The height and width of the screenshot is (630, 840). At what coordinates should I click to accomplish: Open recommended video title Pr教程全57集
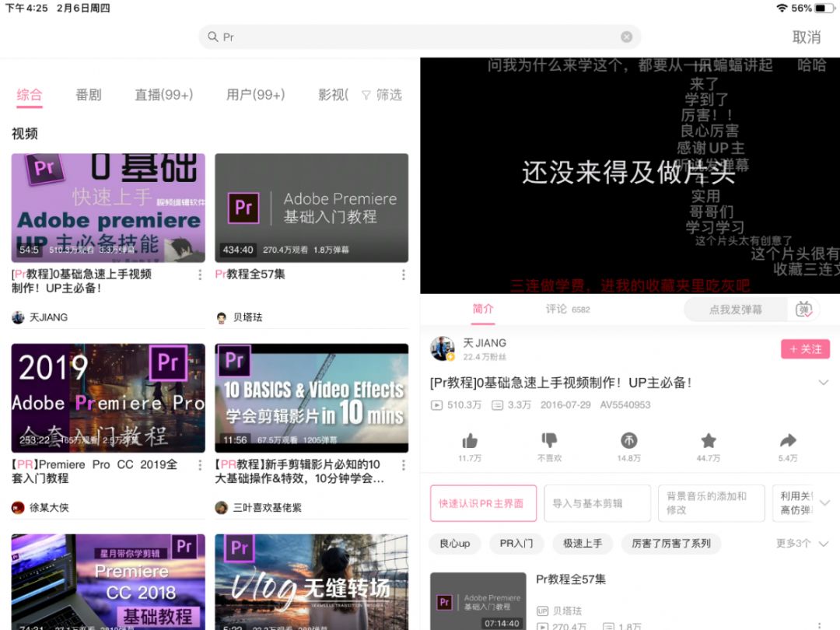[571, 579]
